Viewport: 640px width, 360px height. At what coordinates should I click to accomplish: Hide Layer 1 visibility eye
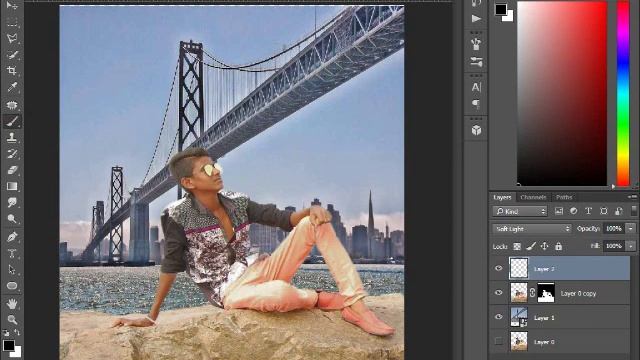coord(498,317)
